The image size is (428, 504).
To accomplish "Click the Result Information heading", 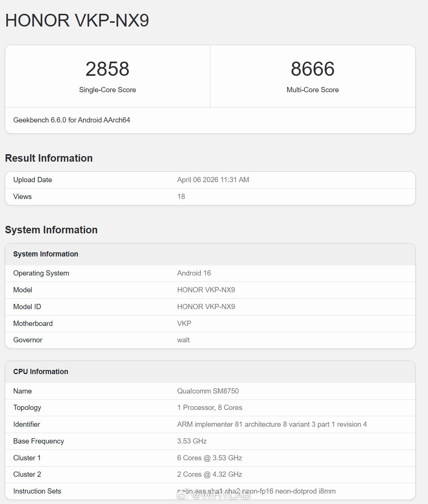I will click(x=49, y=158).
